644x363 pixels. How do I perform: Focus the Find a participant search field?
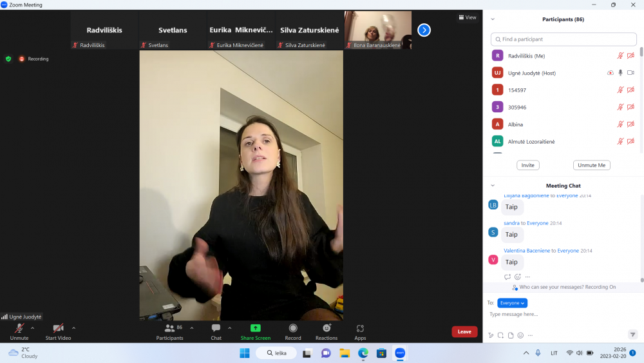(x=563, y=39)
